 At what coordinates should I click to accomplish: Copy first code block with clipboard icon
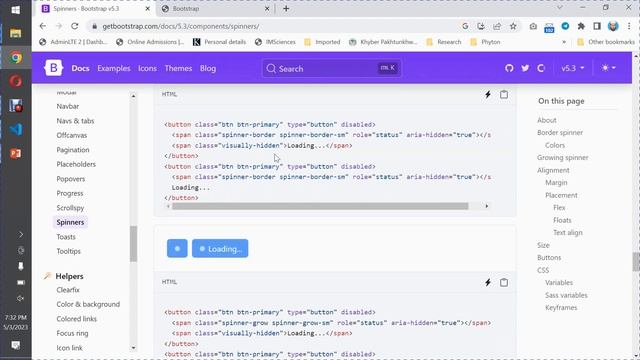504,95
